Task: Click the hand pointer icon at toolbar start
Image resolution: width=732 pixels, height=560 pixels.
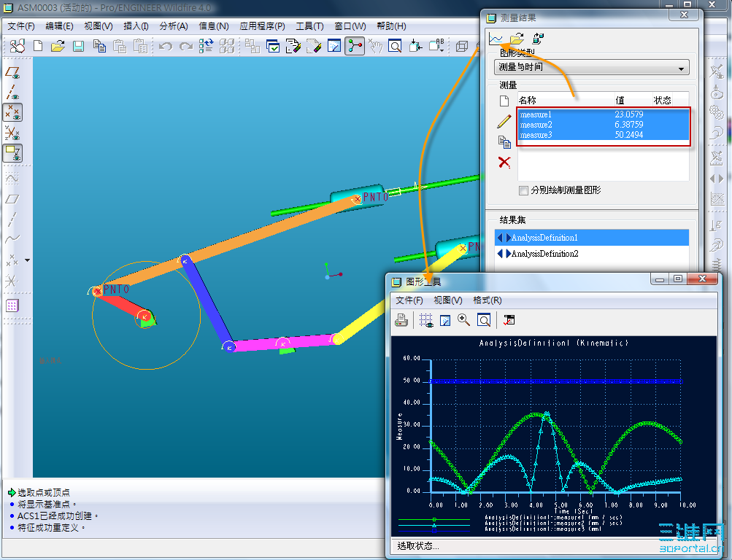Action: pyautogui.click(x=18, y=46)
